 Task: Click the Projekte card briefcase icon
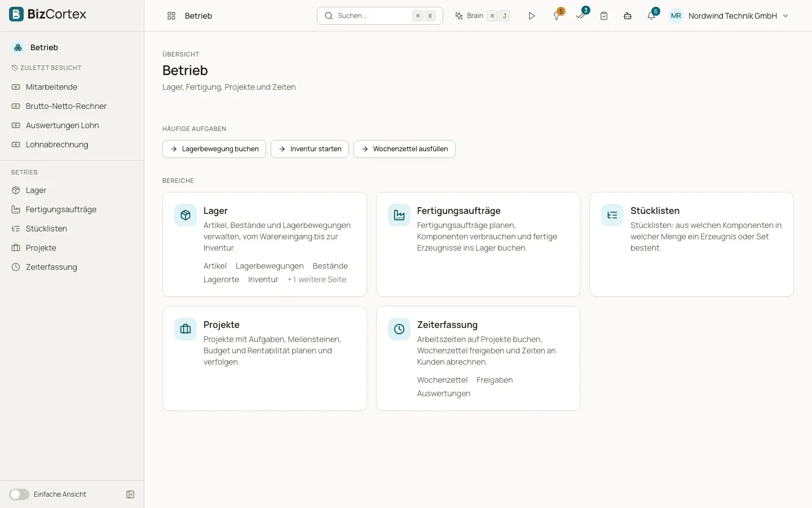coord(186,329)
